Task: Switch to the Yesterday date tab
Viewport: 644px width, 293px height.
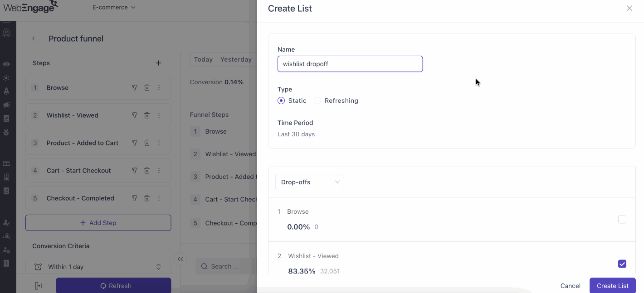Action: (x=236, y=59)
